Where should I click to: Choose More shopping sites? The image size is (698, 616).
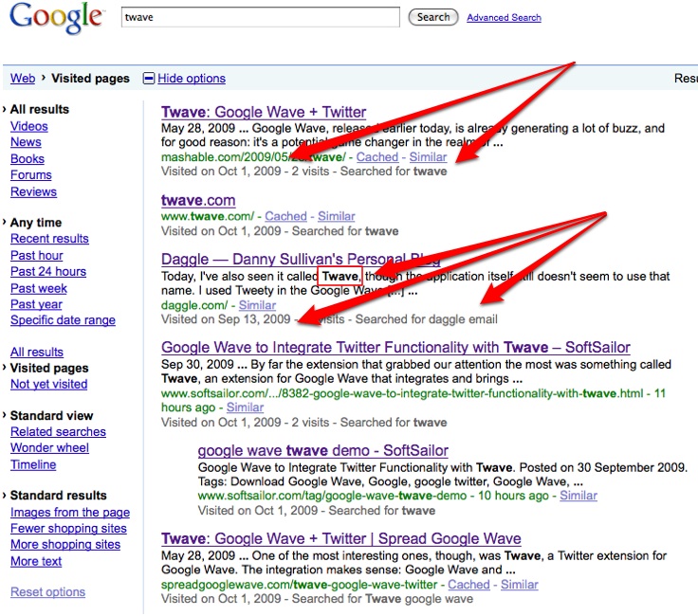pyautogui.click(x=65, y=544)
